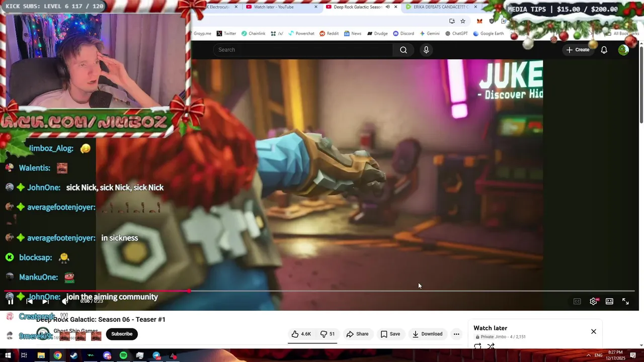Share the Deep Rock Galactic video
Screen dimensions: 644x362
357,334
